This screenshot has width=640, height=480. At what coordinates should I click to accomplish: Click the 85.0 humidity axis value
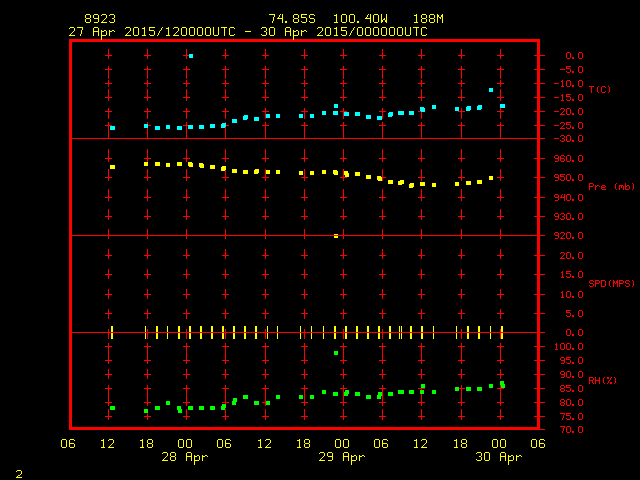point(571,388)
